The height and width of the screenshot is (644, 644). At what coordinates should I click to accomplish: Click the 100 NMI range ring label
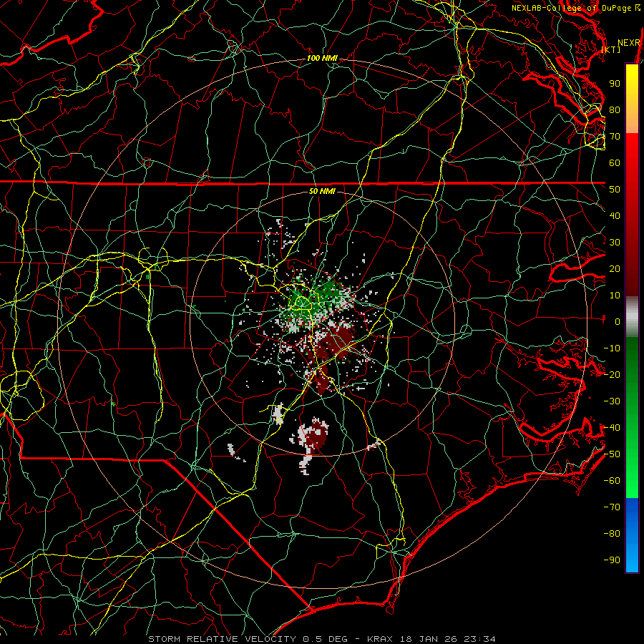tap(322, 59)
